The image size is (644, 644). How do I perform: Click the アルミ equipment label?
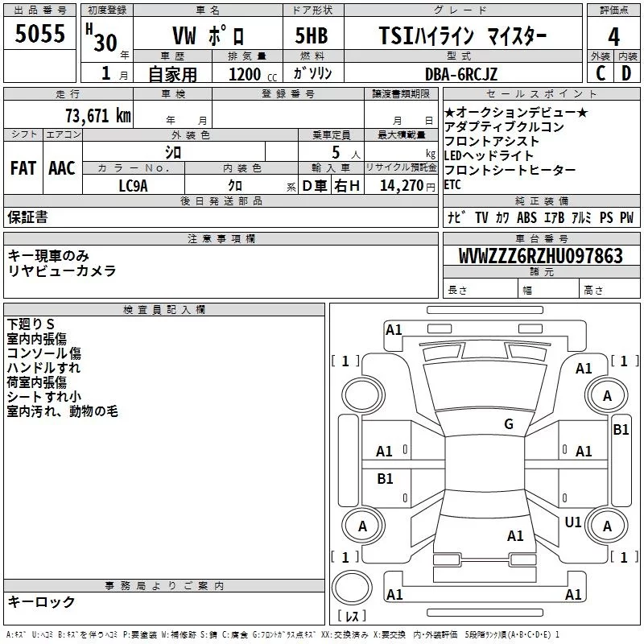tap(581, 217)
